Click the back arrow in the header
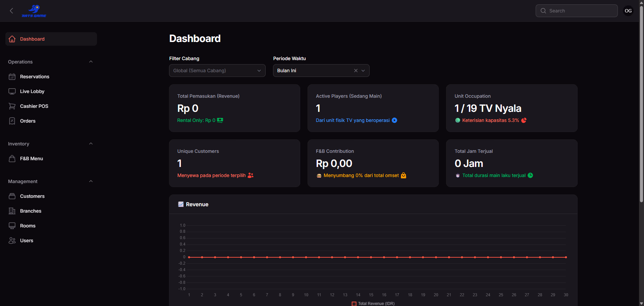This screenshot has height=306, width=644. click(x=11, y=11)
